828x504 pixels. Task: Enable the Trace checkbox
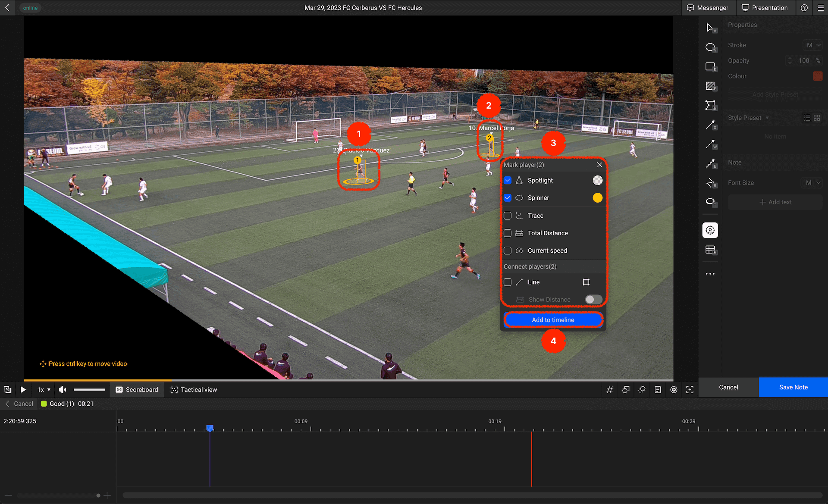pos(508,216)
